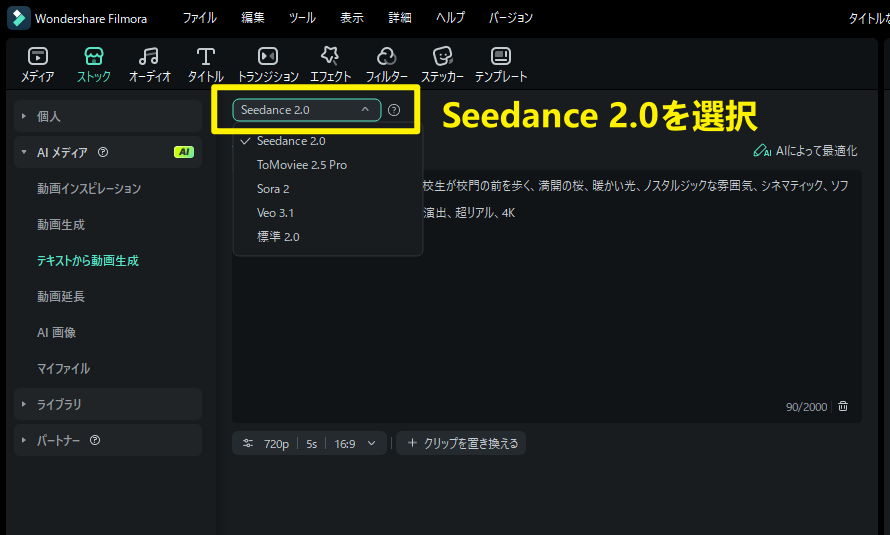Open the ファイル menu
The width and height of the screenshot is (890, 535).
[199, 18]
